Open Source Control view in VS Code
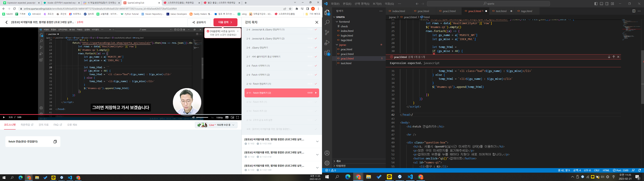Image resolution: width=644 pixels, height=181 pixels. pos(327,33)
